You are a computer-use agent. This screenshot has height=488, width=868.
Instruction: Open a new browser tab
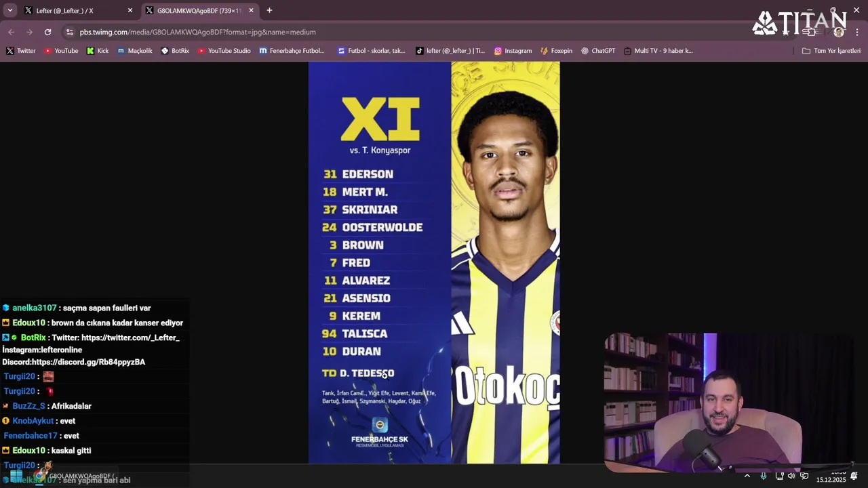(269, 11)
